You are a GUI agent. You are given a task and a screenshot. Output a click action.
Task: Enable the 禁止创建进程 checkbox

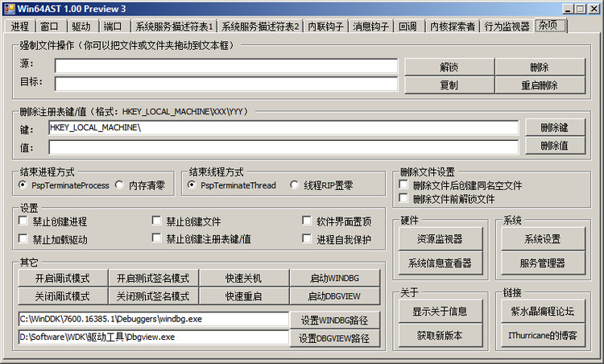coord(23,221)
